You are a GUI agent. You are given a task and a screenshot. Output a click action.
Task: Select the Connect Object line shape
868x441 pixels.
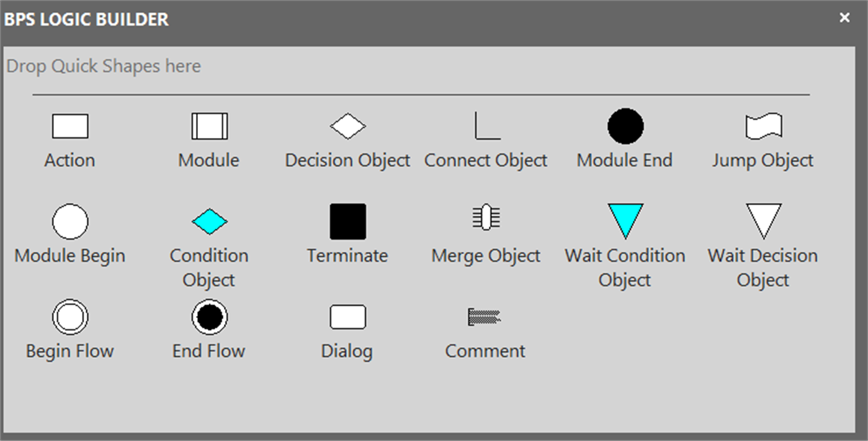486,126
